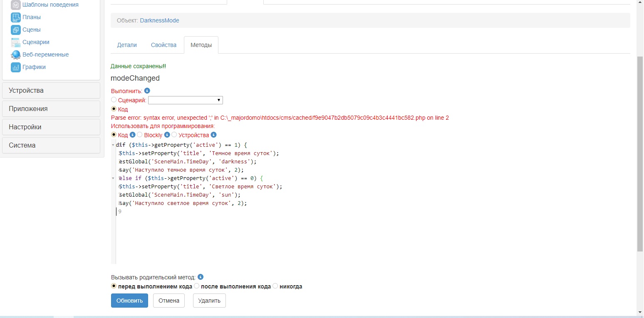Click the Сценарии sidebar icon
This screenshot has width=644, height=318.
click(15, 42)
